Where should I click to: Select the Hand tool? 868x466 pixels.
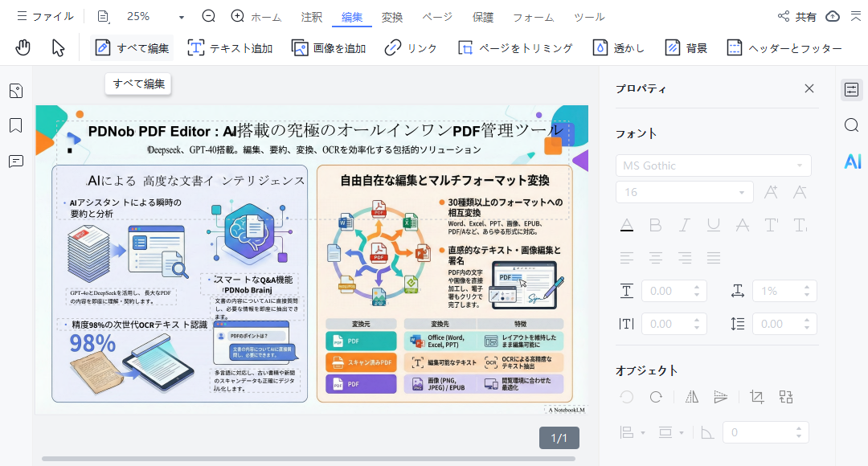(23, 47)
